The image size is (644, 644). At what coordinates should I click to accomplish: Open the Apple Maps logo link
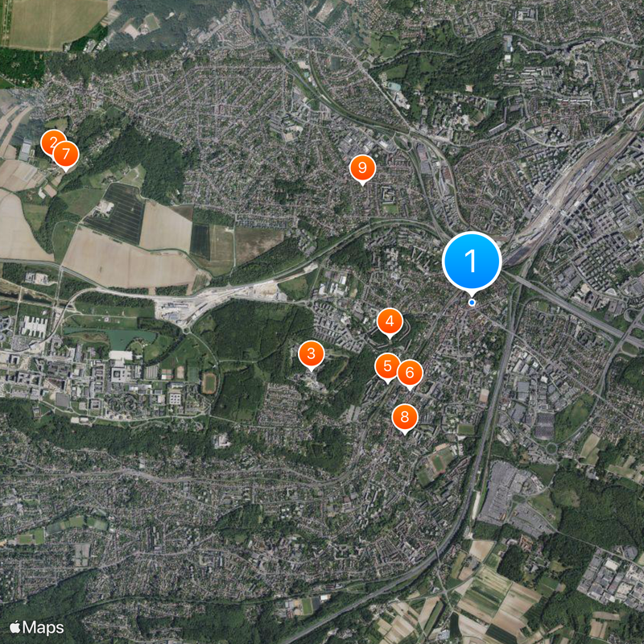[36, 628]
